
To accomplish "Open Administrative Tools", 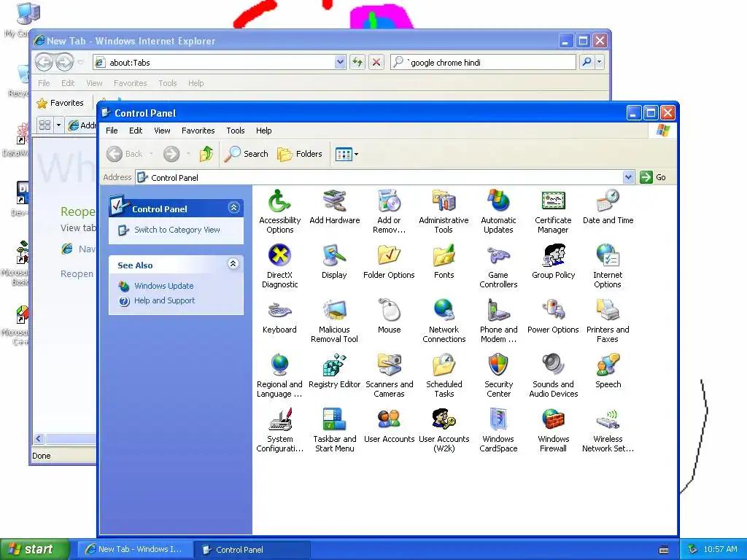I will (x=444, y=211).
